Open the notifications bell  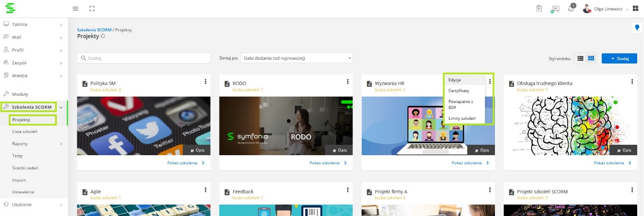pos(571,9)
